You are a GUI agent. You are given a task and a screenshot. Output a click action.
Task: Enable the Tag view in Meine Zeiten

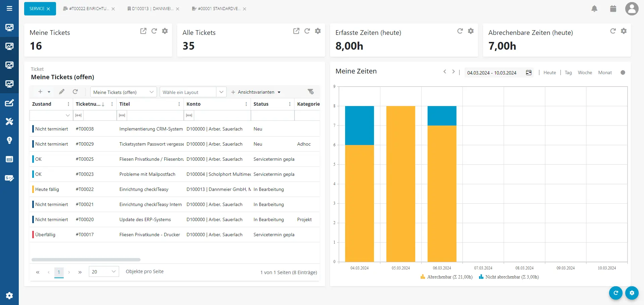tap(568, 72)
